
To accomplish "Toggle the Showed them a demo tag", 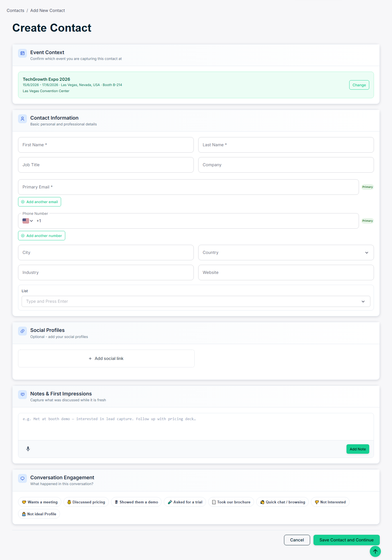I will click(x=136, y=502).
